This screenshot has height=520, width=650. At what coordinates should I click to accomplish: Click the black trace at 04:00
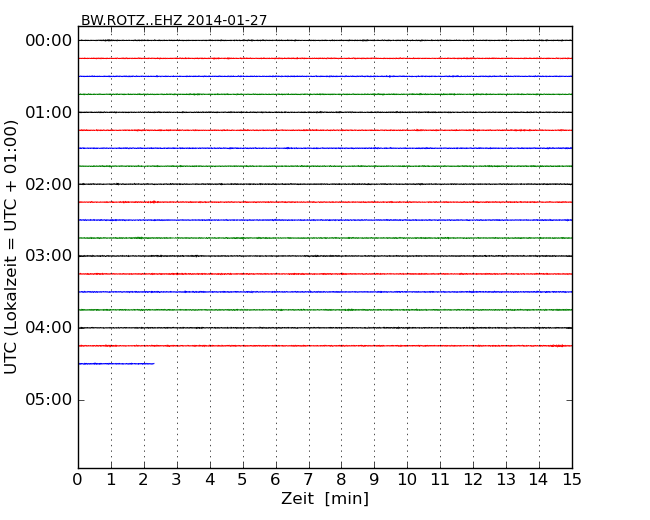(325, 328)
